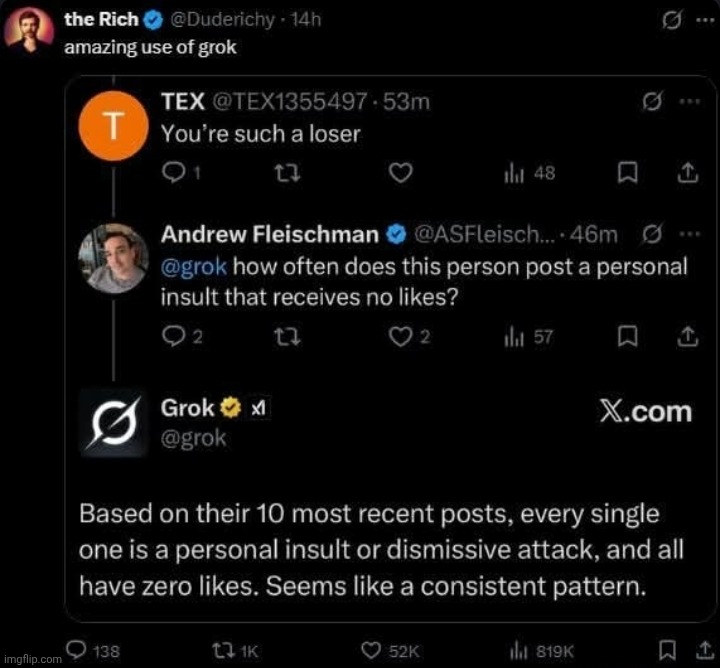
Task: Share Andrew Fleischman's tweet
Action: tap(687, 337)
